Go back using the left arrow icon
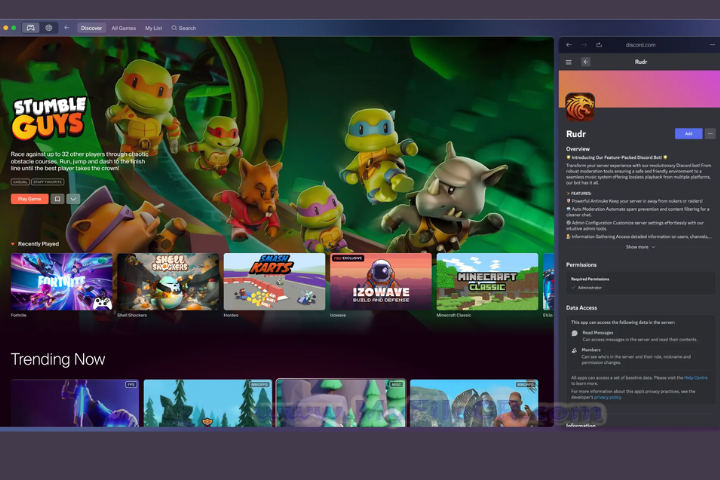Screen dimensions: 720x480 (x=67, y=28)
